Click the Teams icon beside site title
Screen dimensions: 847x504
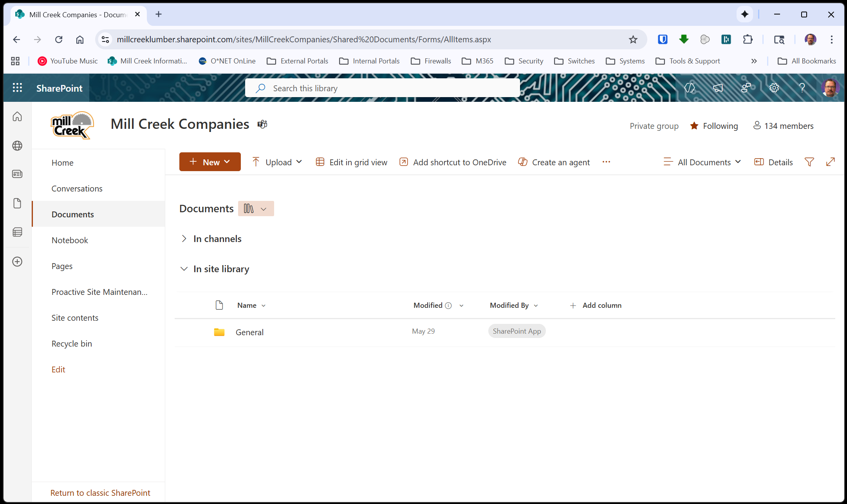point(262,125)
